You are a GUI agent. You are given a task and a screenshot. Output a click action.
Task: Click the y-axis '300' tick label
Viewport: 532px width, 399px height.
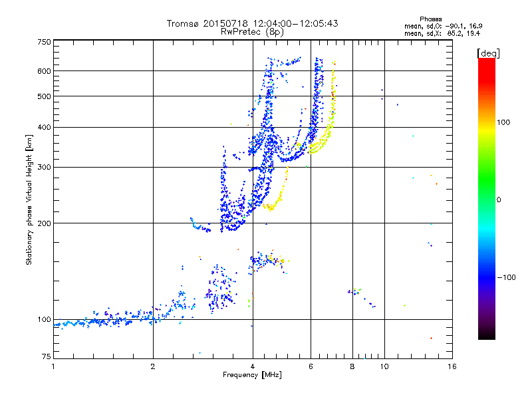click(44, 167)
